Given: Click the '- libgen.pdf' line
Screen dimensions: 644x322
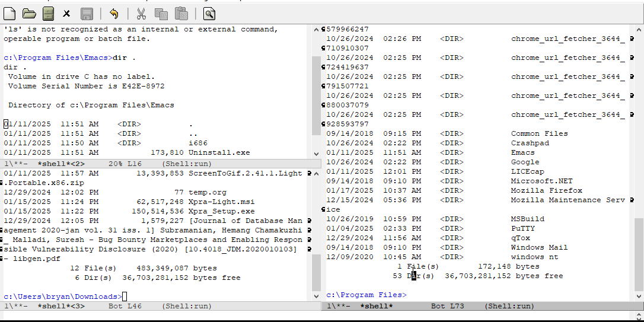Looking at the screenshot, I should [33, 259].
